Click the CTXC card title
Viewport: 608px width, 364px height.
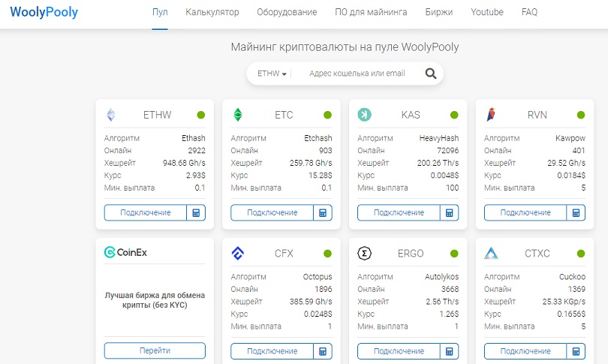[537, 254]
